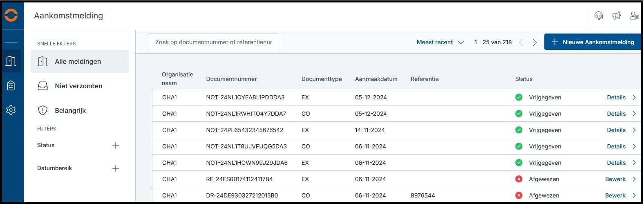Click the orange app logo icon
644x204 pixels.
[x=11, y=15]
